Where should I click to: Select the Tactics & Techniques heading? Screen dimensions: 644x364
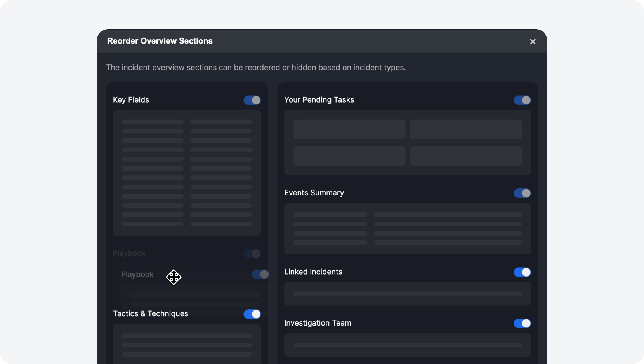click(x=151, y=313)
